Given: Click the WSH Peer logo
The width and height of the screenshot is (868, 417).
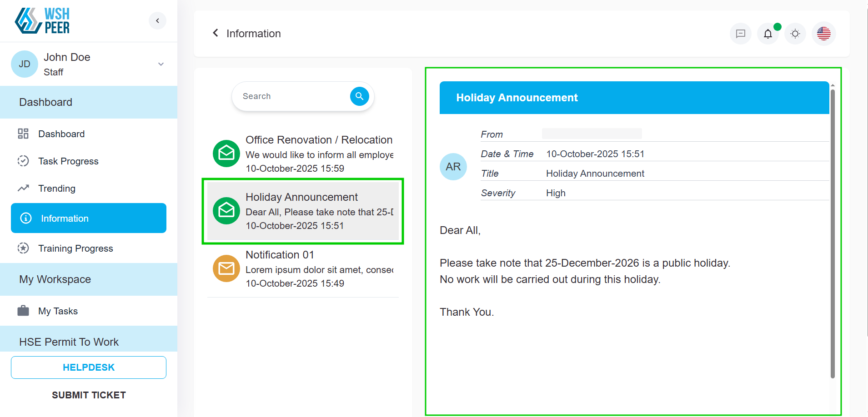Looking at the screenshot, I should (42, 21).
